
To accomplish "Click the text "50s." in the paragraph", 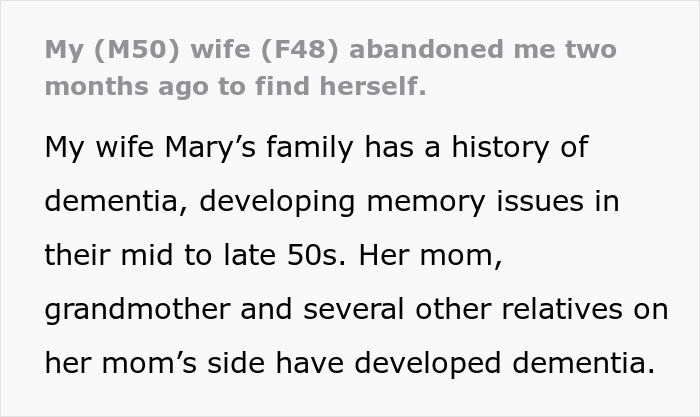I will point(320,255).
